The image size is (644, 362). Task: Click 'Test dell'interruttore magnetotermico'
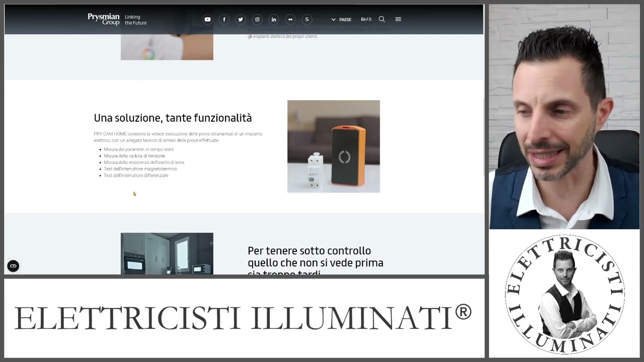tap(140, 169)
